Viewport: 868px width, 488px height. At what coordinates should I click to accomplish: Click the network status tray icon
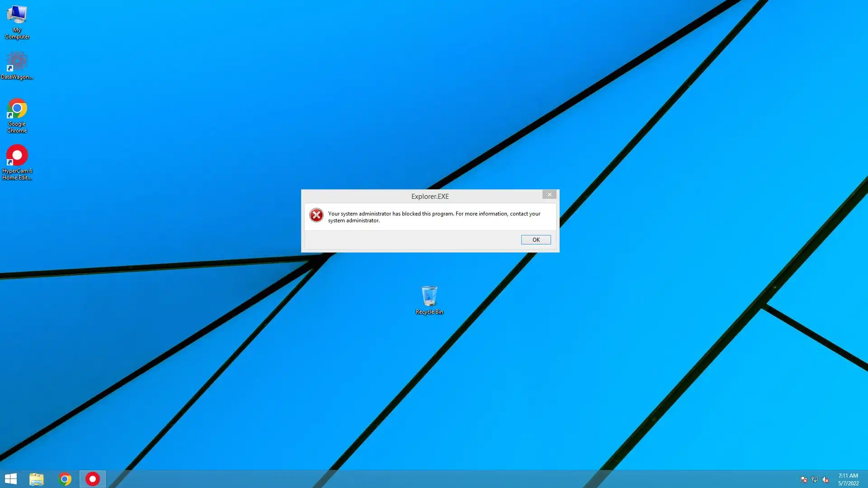(x=815, y=479)
